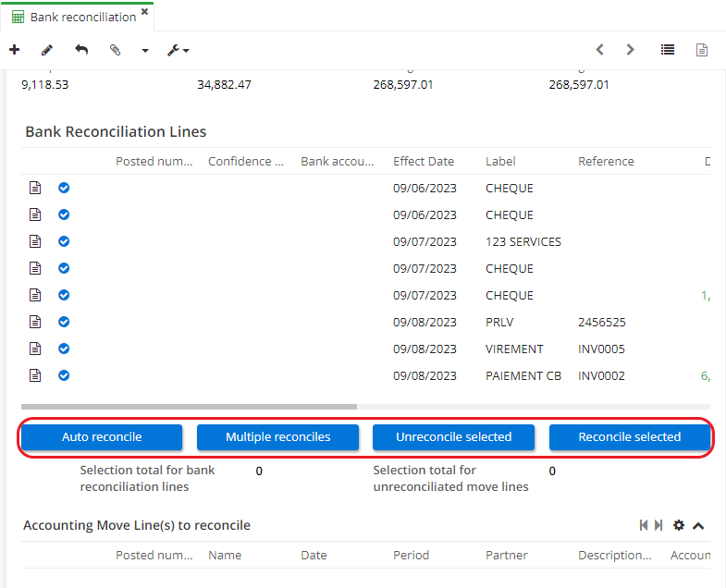Viewport: 726px width, 588px height.
Task: Click the paperclip attachment icon
Action: [x=116, y=50]
